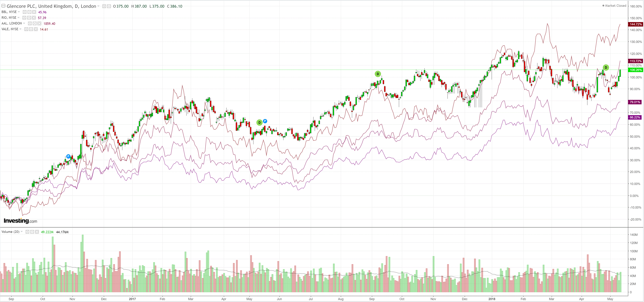Remove the VALE, NYSE comparison series
The width and height of the screenshot is (644, 302).
click(36, 29)
